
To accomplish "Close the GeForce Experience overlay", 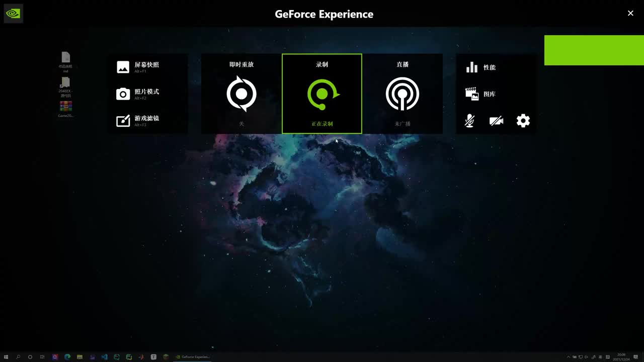I will 630,14.
